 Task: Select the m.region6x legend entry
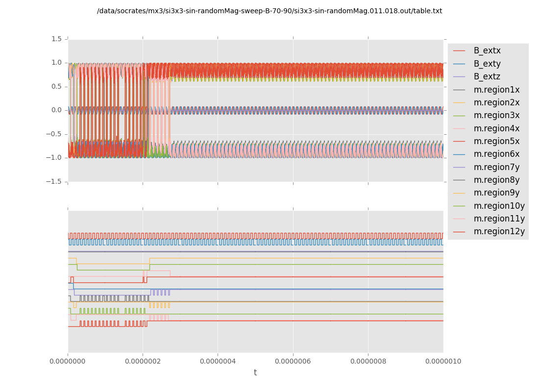click(496, 154)
